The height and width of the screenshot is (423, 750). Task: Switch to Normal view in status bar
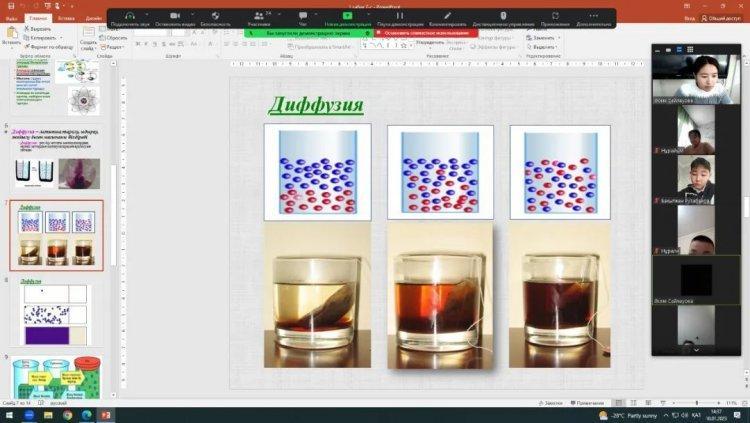tap(618, 403)
